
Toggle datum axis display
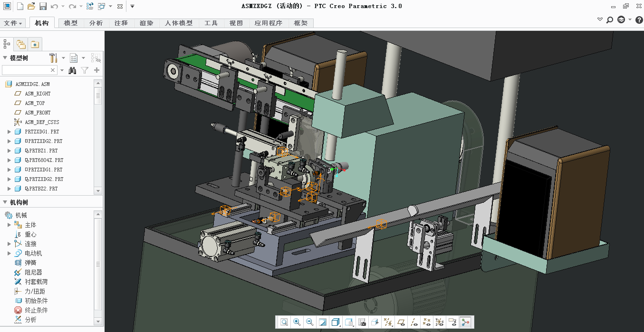(413, 322)
